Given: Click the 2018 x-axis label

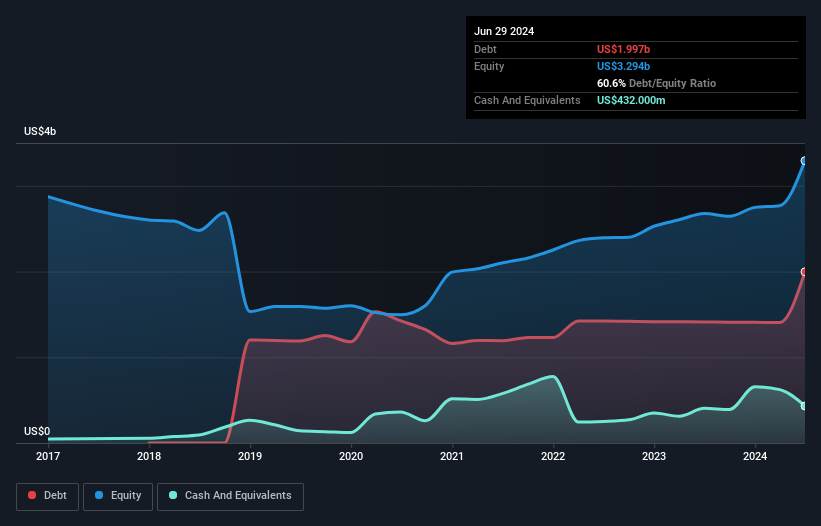Looking at the screenshot, I should [149, 456].
